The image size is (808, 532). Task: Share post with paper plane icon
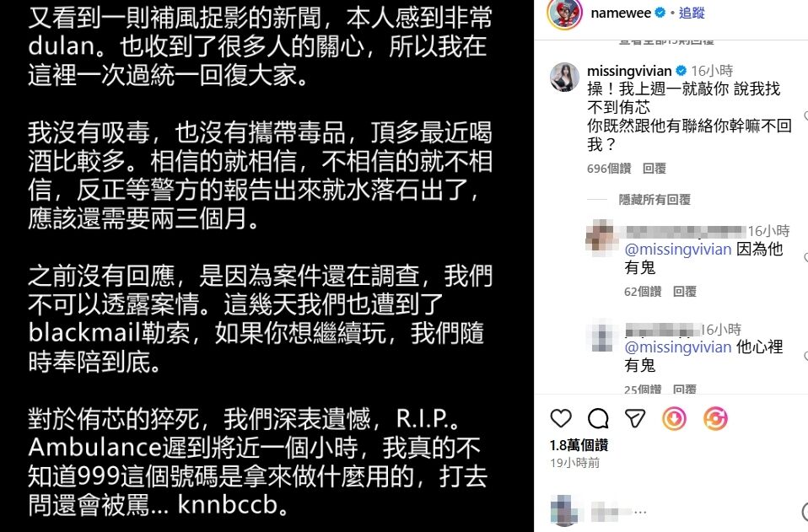635,418
